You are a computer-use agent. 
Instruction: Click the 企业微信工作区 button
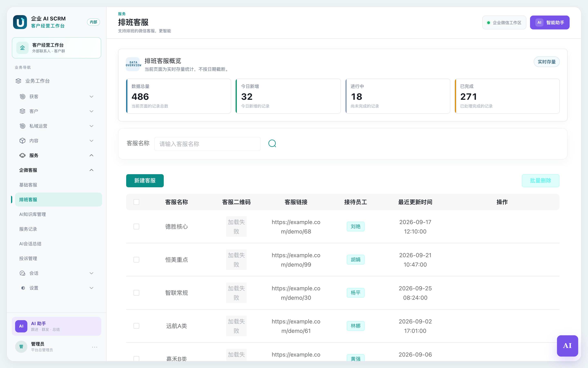(x=504, y=23)
